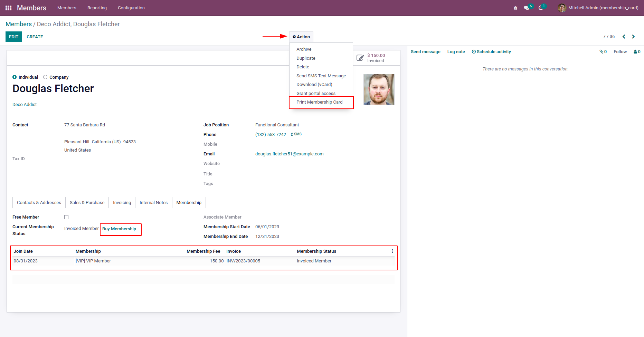Go to the previous record arrow
Screen dimensions: 644x337
click(x=624, y=37)
